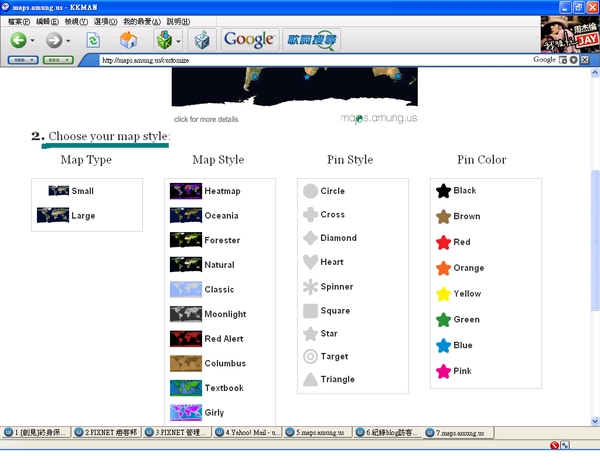Select the Large map type

[x=66, y=215]
